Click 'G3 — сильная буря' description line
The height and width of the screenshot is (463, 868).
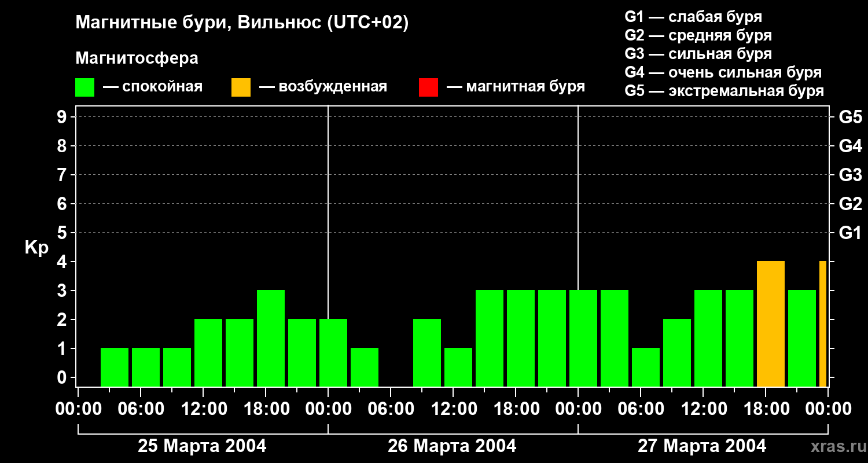pos(698,54)
